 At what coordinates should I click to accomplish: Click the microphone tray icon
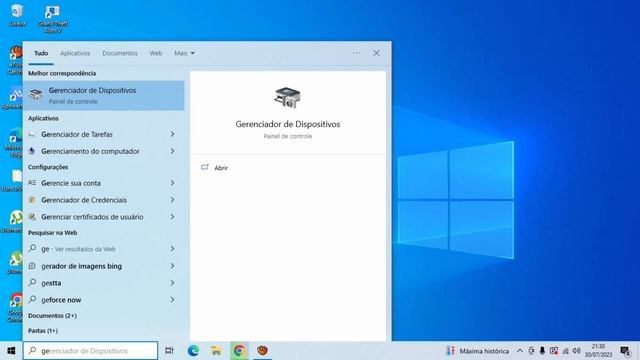point(542,351)
